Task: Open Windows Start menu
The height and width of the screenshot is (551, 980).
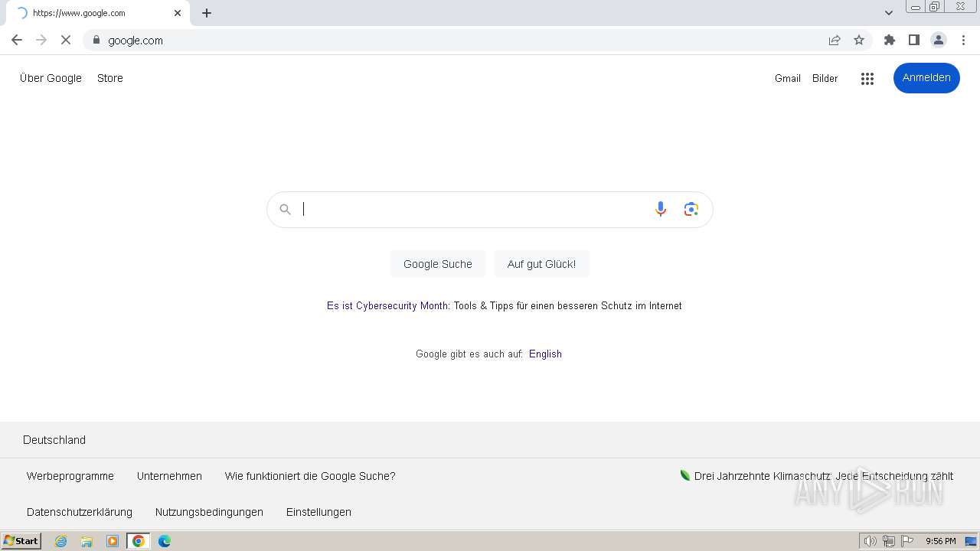Action: (x=21, y=541)
